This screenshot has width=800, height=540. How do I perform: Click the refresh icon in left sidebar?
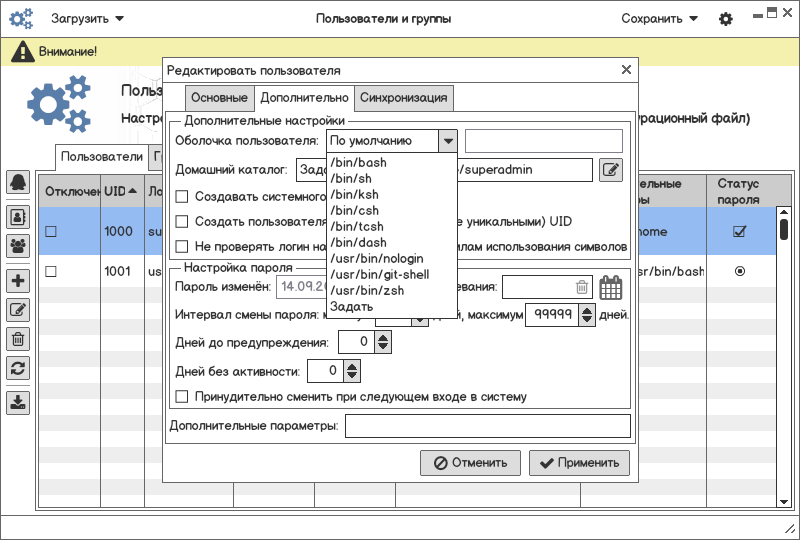[x=18, y=368]
